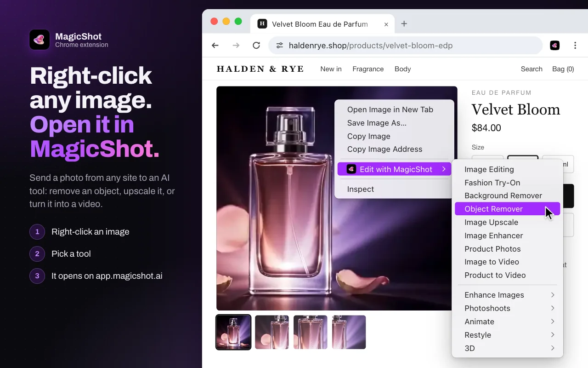Viewport: 588px width, 368px height.
Task: Choose Open Image in New Tab
Action: pyautogui.click(x=394, y=109)
